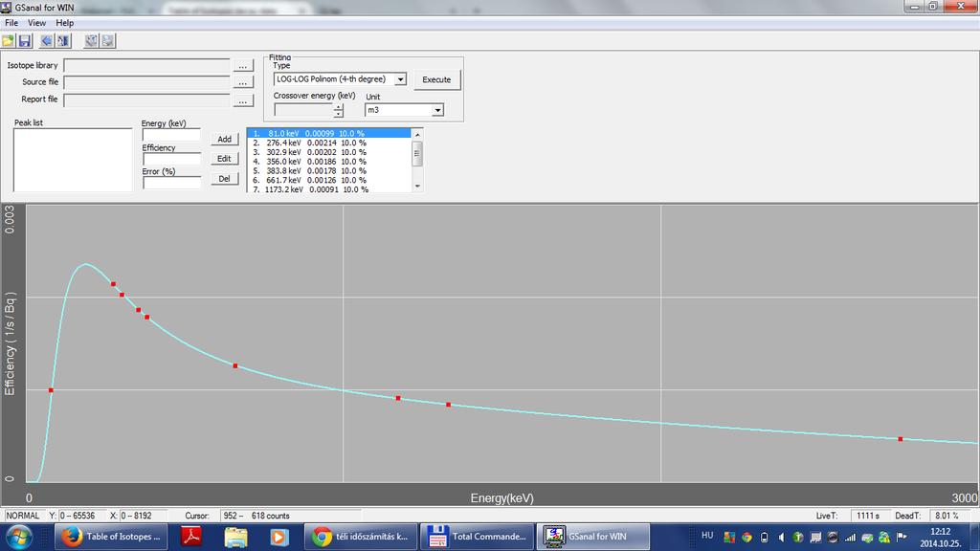Select the 661.7 keV row in list
This screenshot has height=551, width=980.
click(x=329, y=180)
